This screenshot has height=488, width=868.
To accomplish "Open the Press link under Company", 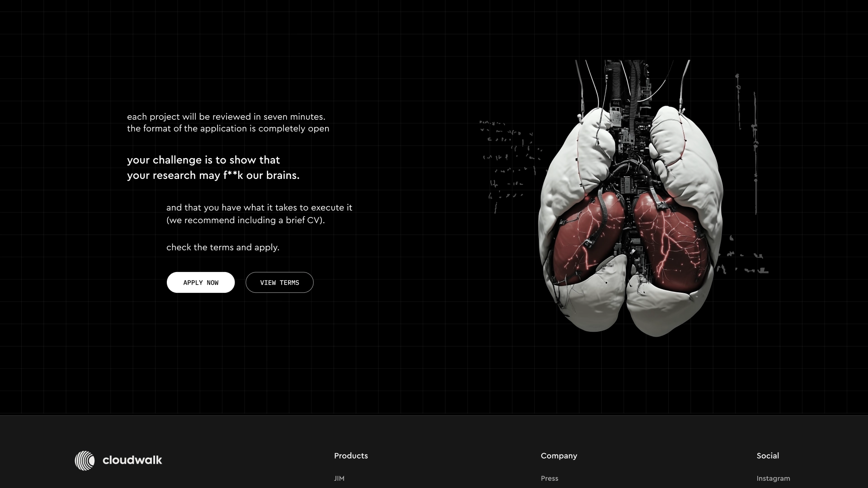I will 549,478.
